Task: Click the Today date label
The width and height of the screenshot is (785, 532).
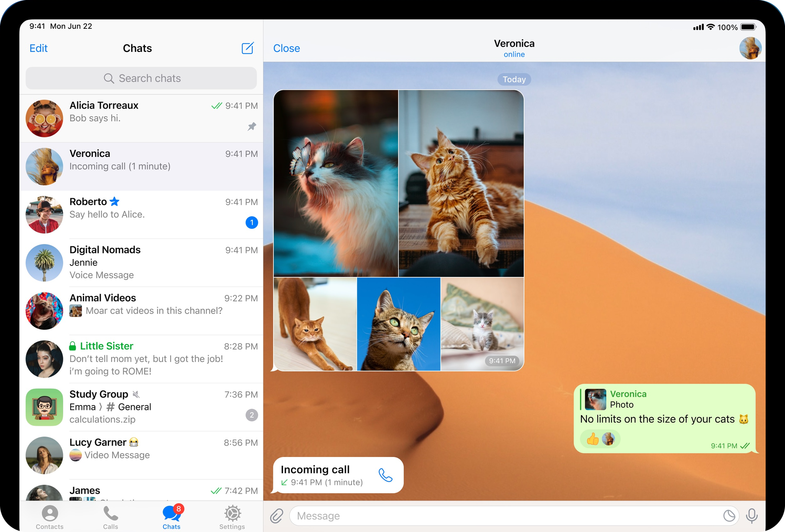Action: 514,79
